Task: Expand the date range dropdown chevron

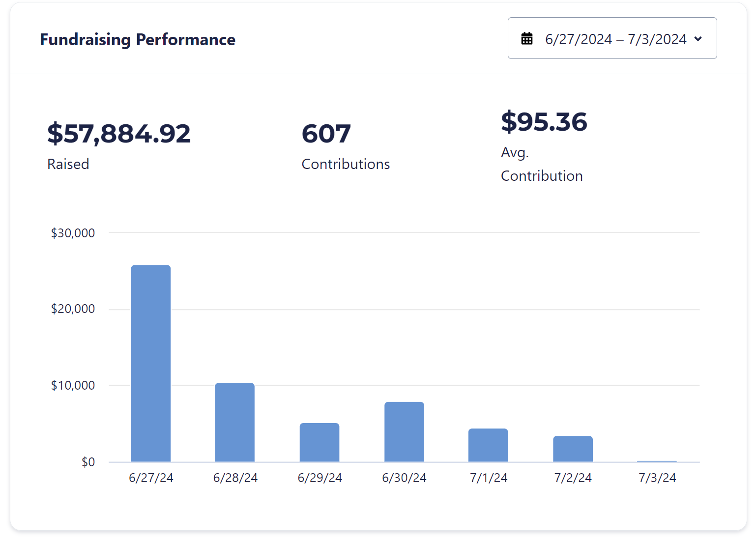Action: coord(698,39)
